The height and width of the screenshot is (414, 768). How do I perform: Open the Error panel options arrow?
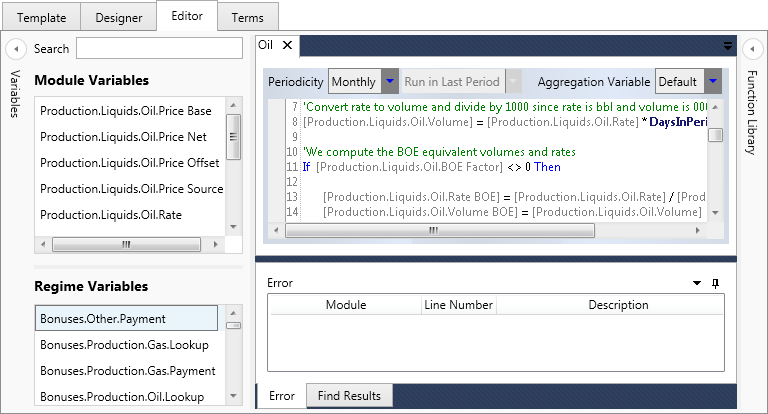[x=696, y=283]
